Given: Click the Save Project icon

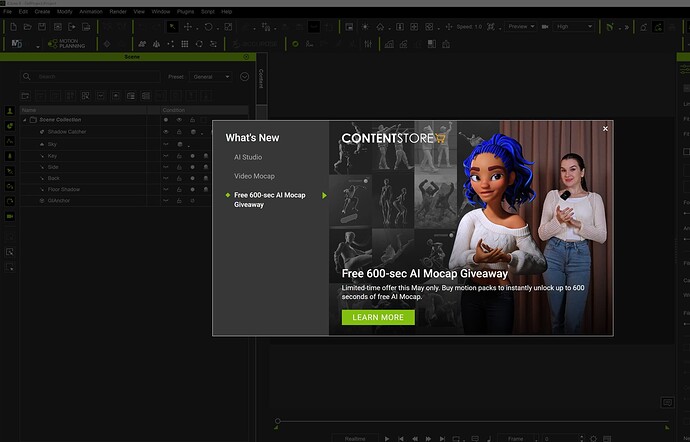Looking at the screenshot, I should [x=42, y=27].
